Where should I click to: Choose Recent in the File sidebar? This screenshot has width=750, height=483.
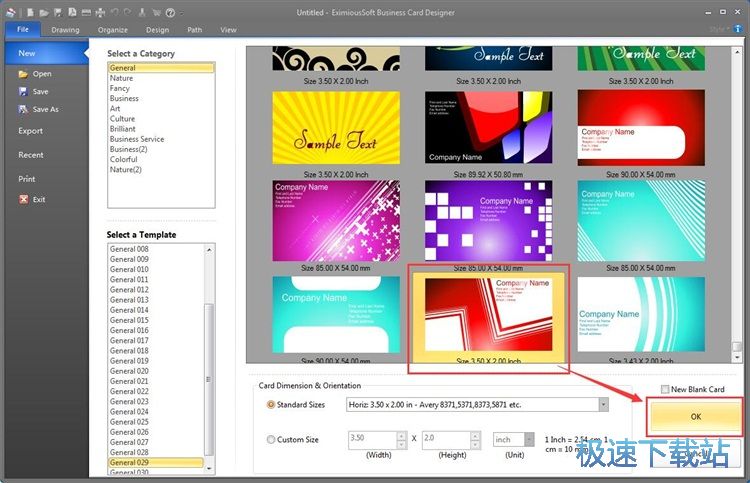click(x=31, y=155)
